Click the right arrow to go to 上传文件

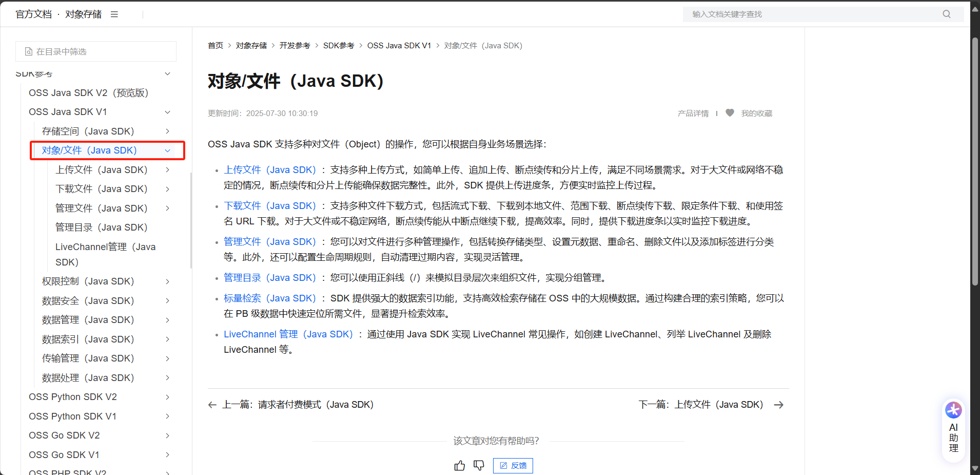(x=778, y=405)
